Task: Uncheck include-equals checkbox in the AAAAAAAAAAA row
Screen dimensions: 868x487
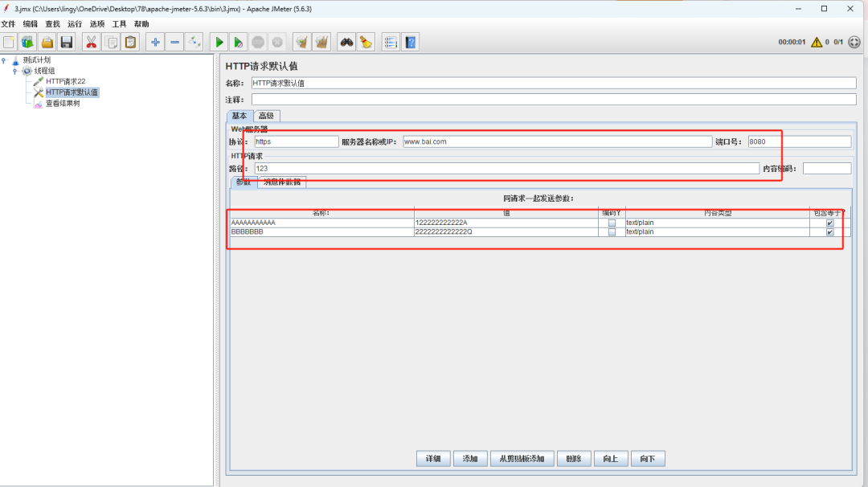Action: point(830,223)
